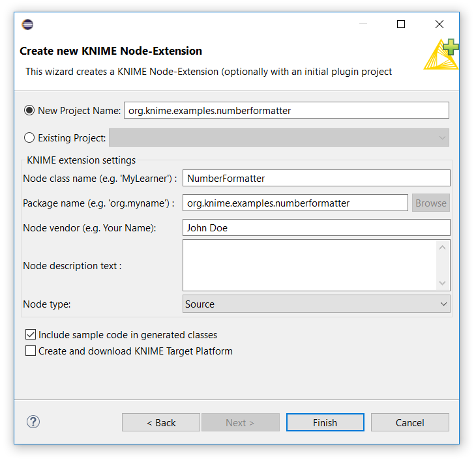Image resolution: width=476 pixels, height=464 pixels.
Task: Close the wizard dialog with X
Action: 439,24
